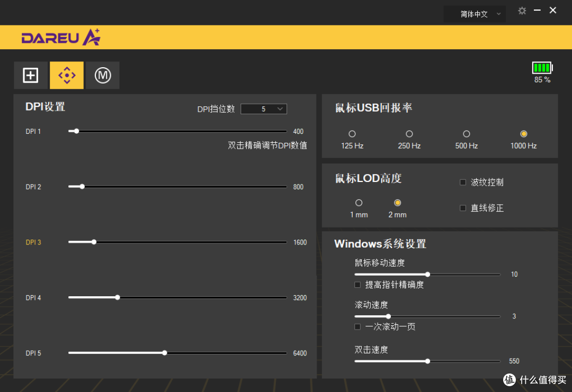Image resolution: width=572 pixels, height=392 pixels.
Task: Click the DPI value 6400
Action: (x=300, y=353)
